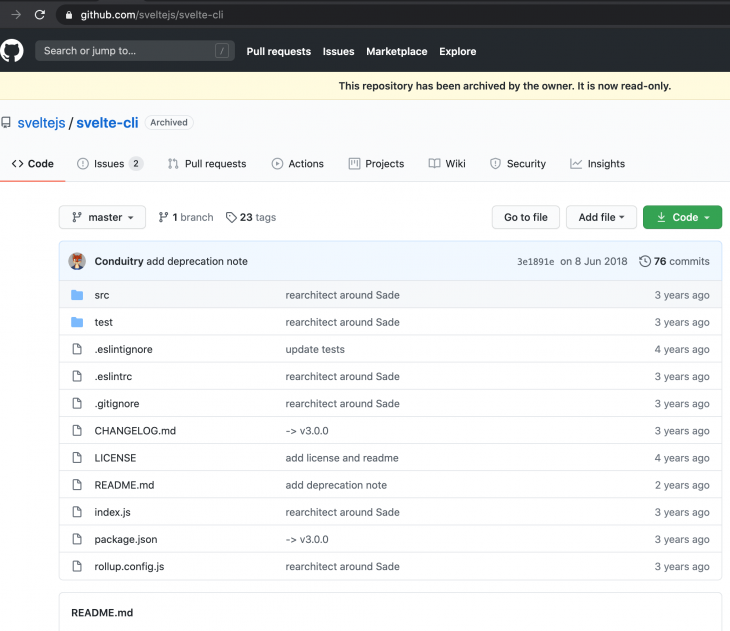Open the CHANGELOG.md file
Image resolution: width=730 pixels, height=631 pixels.
click(135, 431)
